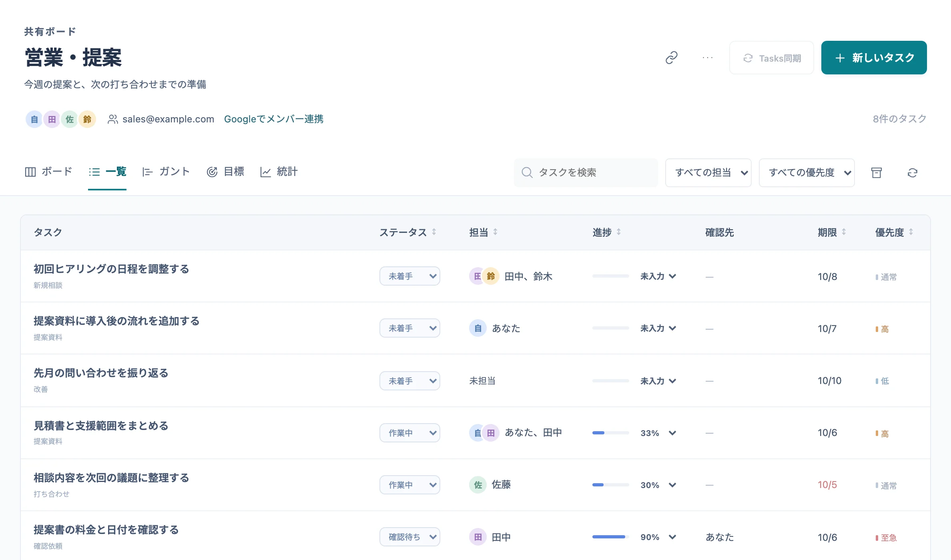Click the archive box icon
The height and width of the screenshot is (560, 951).
877,173
